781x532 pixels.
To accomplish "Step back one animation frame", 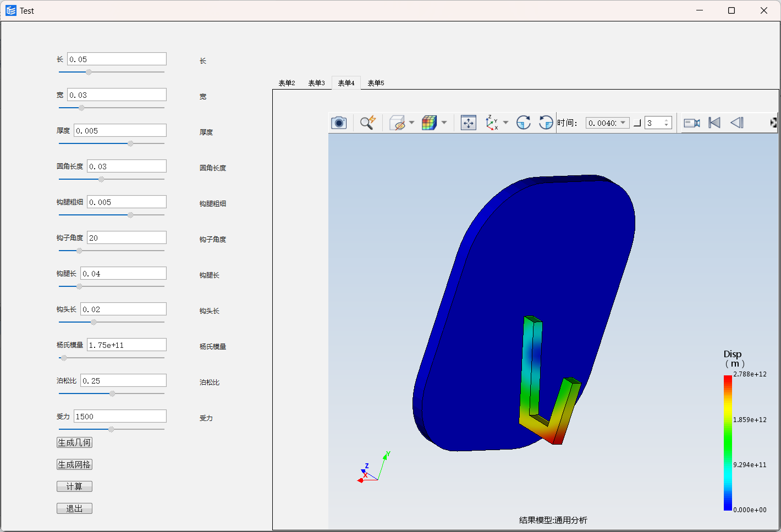I will coord(737,123).
